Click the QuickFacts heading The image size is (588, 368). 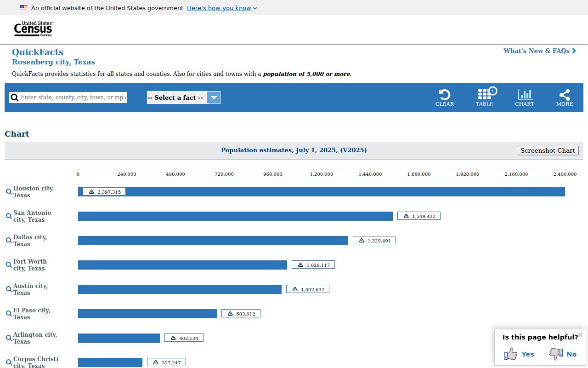(38, 52)
